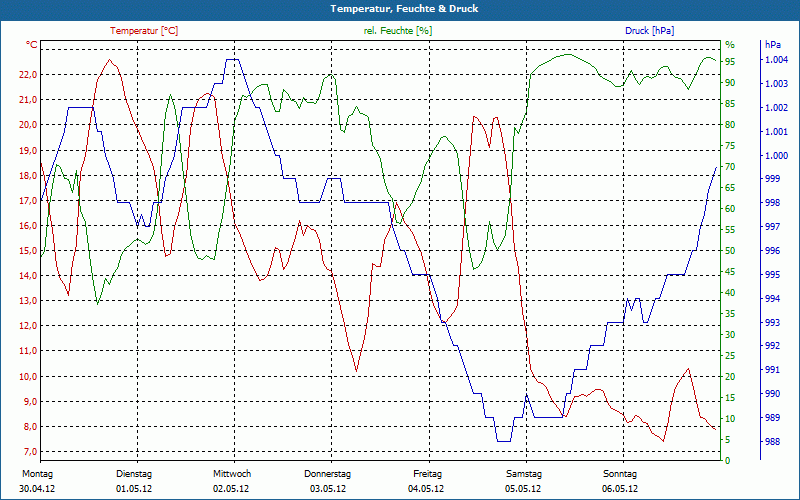This screenshot has width=800, height=500.
Task: Click the '65' humidity axis value
Action: [730, 187]
